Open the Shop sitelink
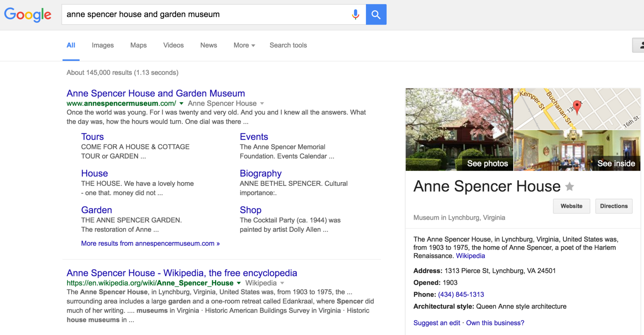 pyautogui.click(x=251, y=210)
